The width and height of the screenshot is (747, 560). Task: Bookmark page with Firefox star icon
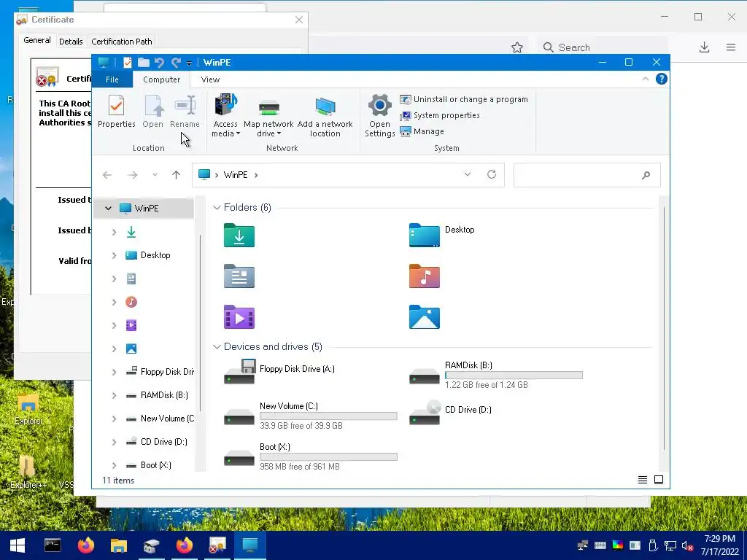click(517, 47)
